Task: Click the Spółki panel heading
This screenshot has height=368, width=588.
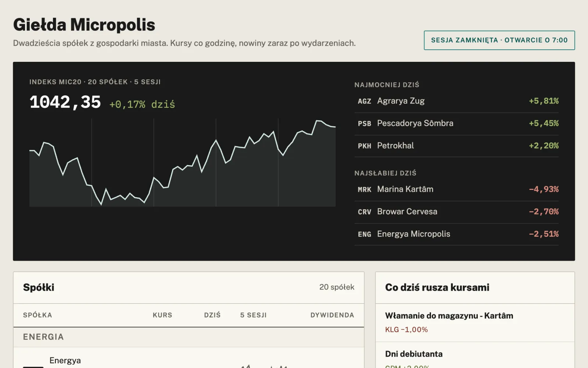Action: click(39, 287)
